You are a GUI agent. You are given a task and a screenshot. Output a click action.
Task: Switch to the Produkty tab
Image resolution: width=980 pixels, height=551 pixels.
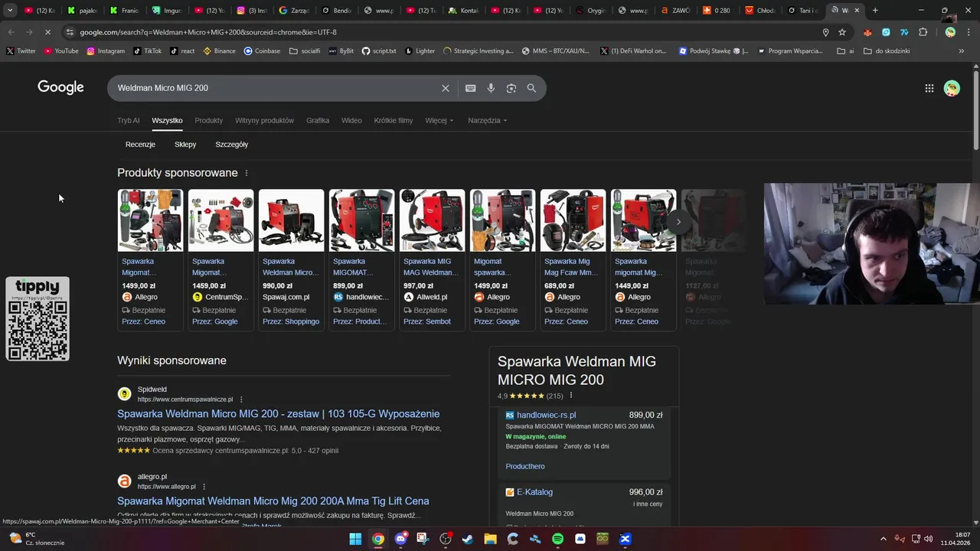point(208,120)
